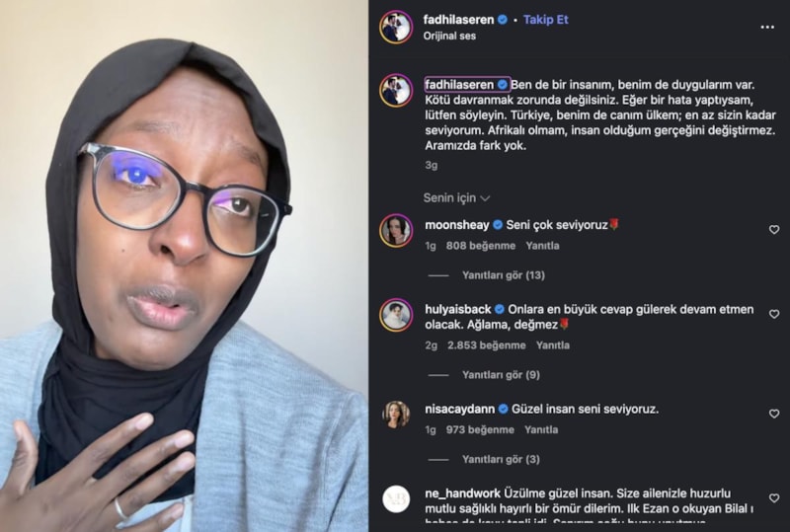790x532 pixels.
Task: Open nisacaydann's profile avatar
Action: [x=396, y=415]
